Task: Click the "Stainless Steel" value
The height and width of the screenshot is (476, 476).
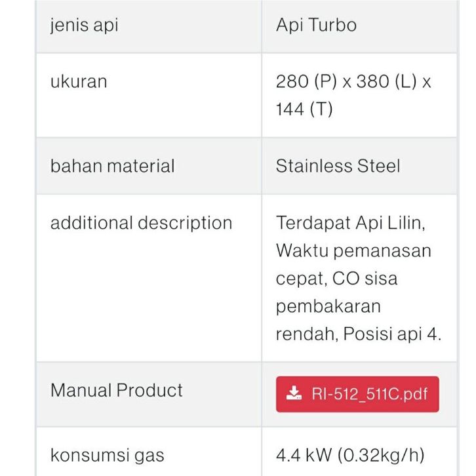Action: tap(338, 166)
